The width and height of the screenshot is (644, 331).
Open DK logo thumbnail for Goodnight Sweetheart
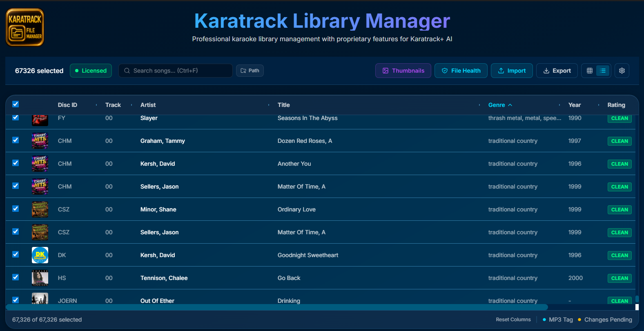click(x=40, y=255)
